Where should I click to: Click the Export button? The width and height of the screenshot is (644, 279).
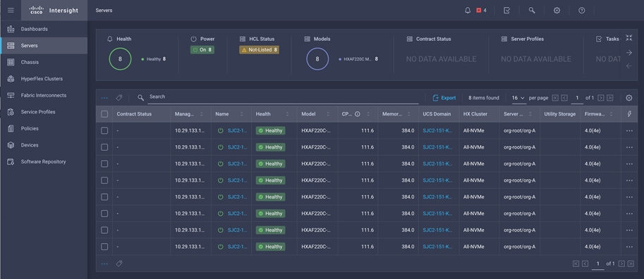[x=444, y=98]
